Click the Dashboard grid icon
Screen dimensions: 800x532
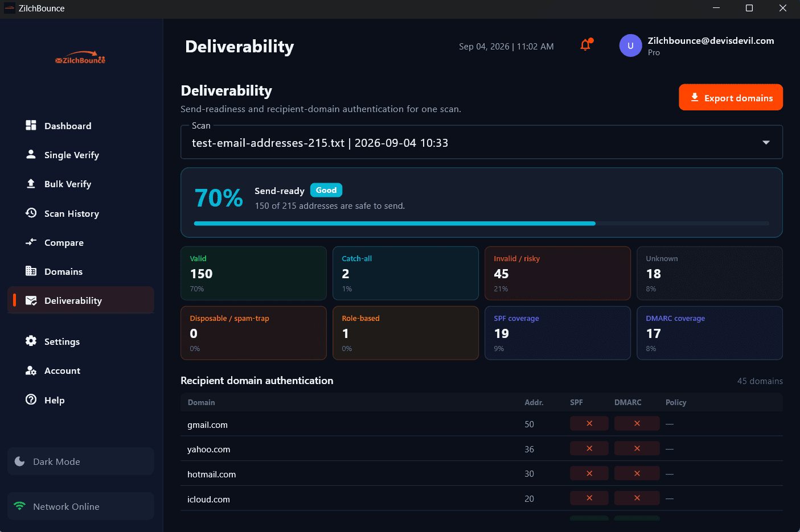coord(31,125)
